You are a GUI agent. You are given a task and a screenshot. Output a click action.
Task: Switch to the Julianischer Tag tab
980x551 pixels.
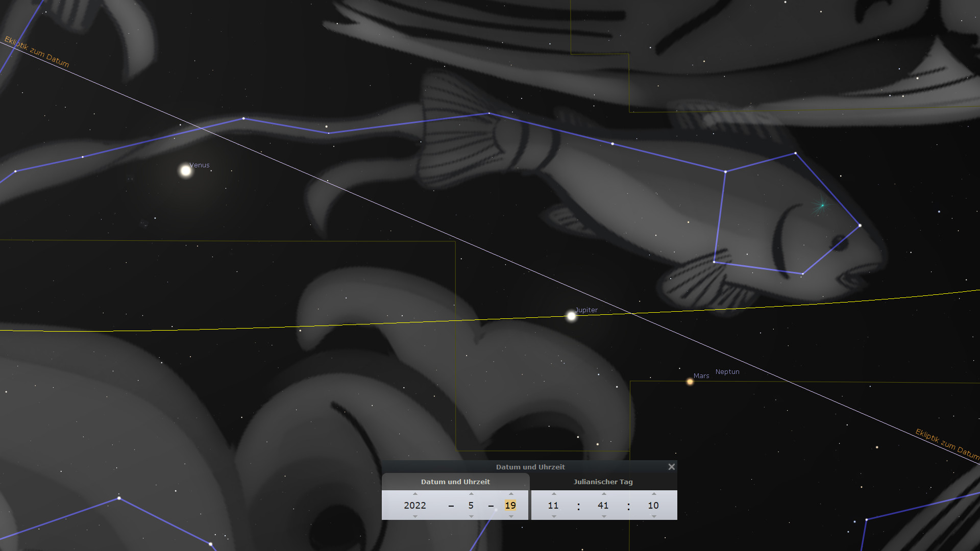[603, 482]
